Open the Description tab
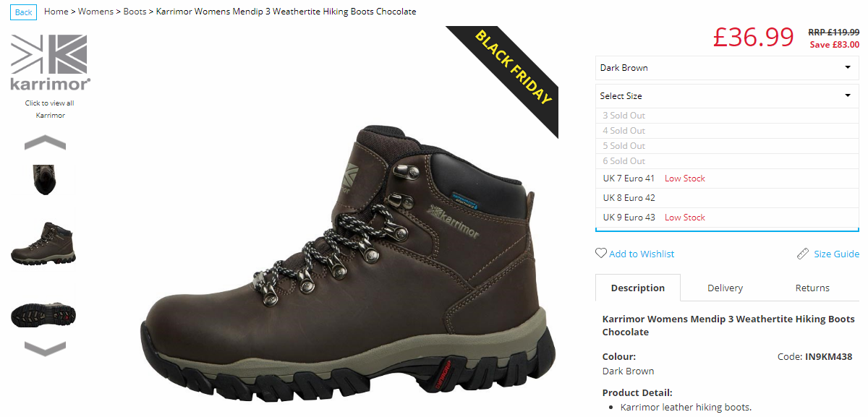The height and width of the screenshot is (417, 868). (x=637, y=288)
